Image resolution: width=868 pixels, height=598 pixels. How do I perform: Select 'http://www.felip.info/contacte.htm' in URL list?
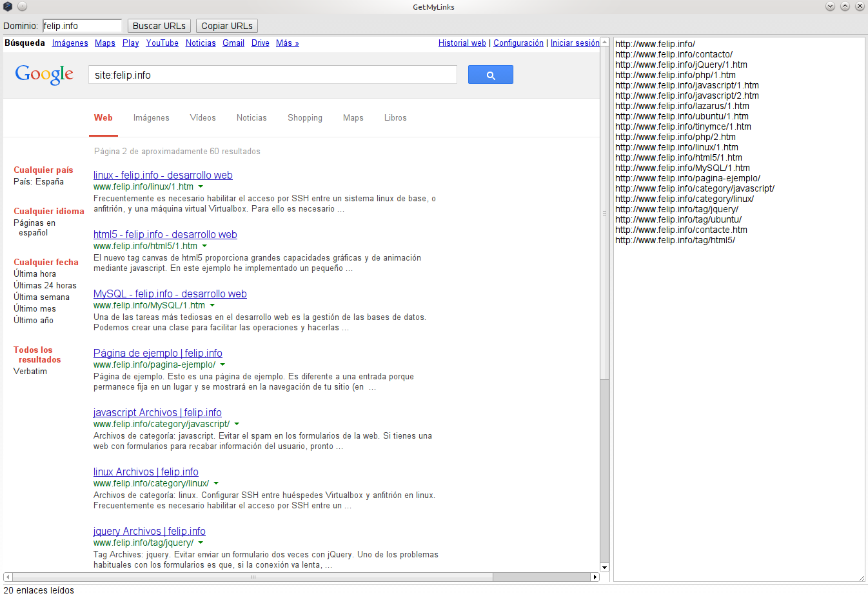[x=681, y=230]
